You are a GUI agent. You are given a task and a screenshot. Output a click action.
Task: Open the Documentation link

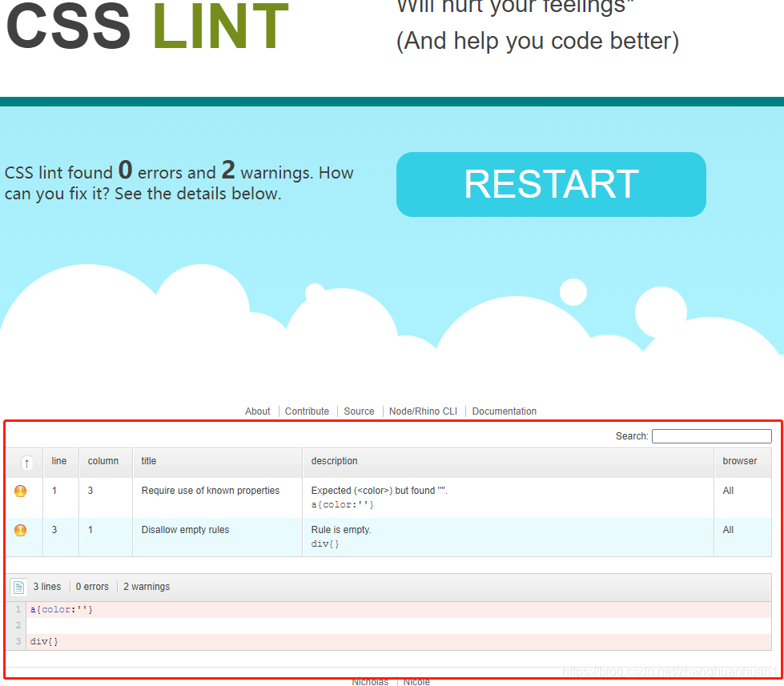pyautogui.click(x=504, y=411)
